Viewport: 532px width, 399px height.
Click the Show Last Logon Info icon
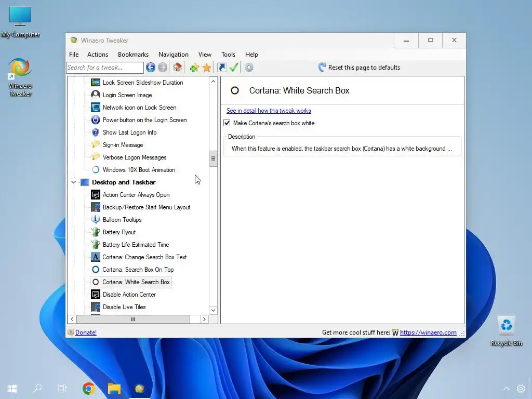[x=96, y=132]
